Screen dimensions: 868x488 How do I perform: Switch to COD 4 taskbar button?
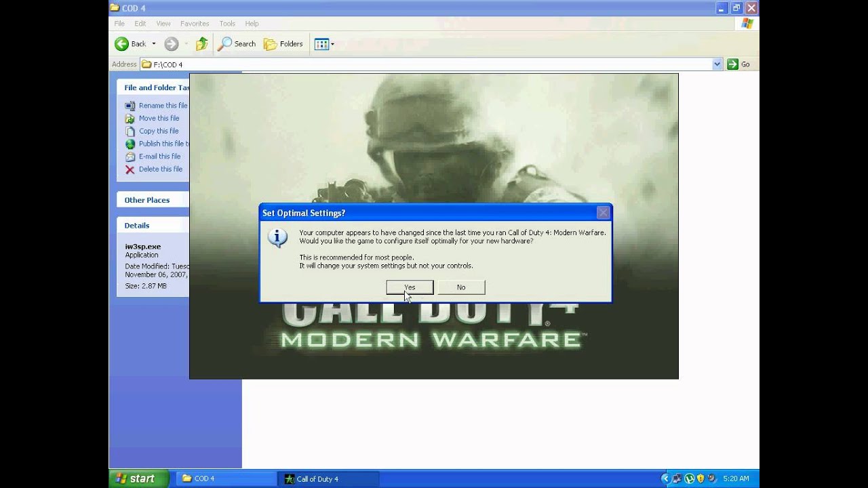(226, 479)
